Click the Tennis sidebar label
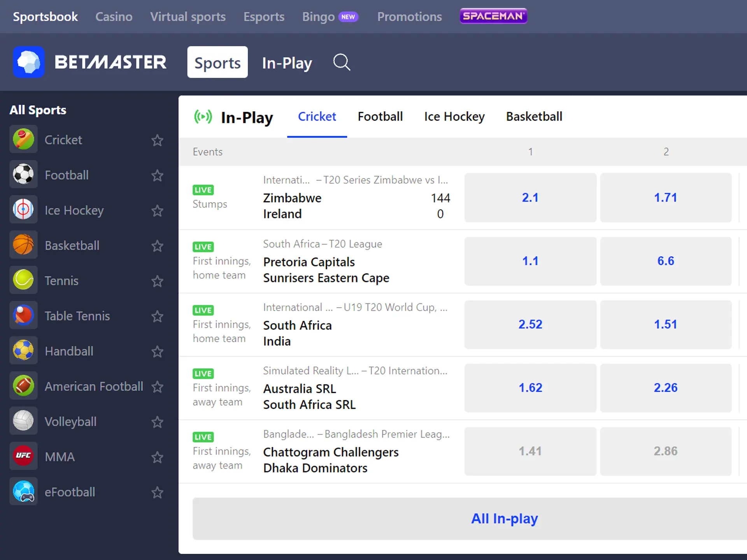The width and height of the screenshot is (747, 560). click(x=61, y=281)
